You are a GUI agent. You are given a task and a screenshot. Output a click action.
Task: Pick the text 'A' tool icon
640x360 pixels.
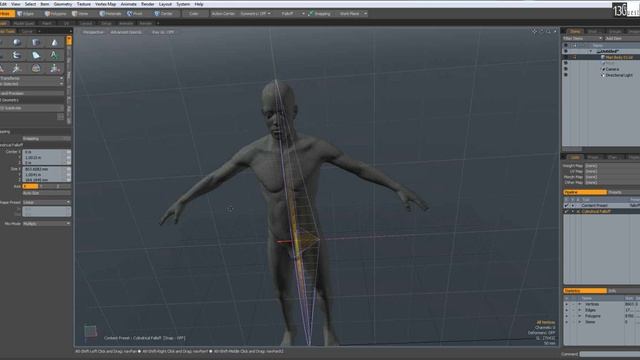pos(54,55)
